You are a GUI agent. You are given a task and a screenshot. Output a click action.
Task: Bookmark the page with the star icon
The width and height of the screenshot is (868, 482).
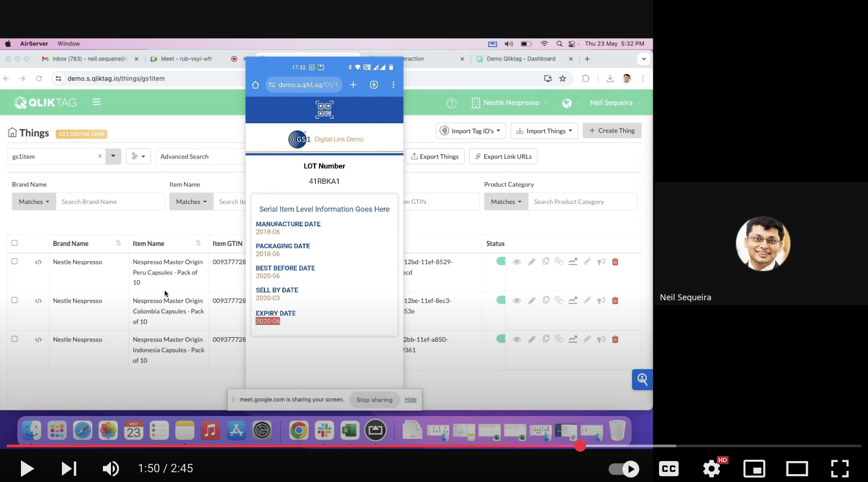tap(563, 78)
